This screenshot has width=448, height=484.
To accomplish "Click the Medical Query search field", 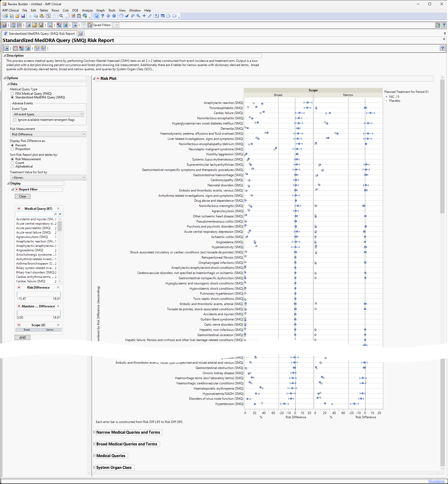I will 35,214.
